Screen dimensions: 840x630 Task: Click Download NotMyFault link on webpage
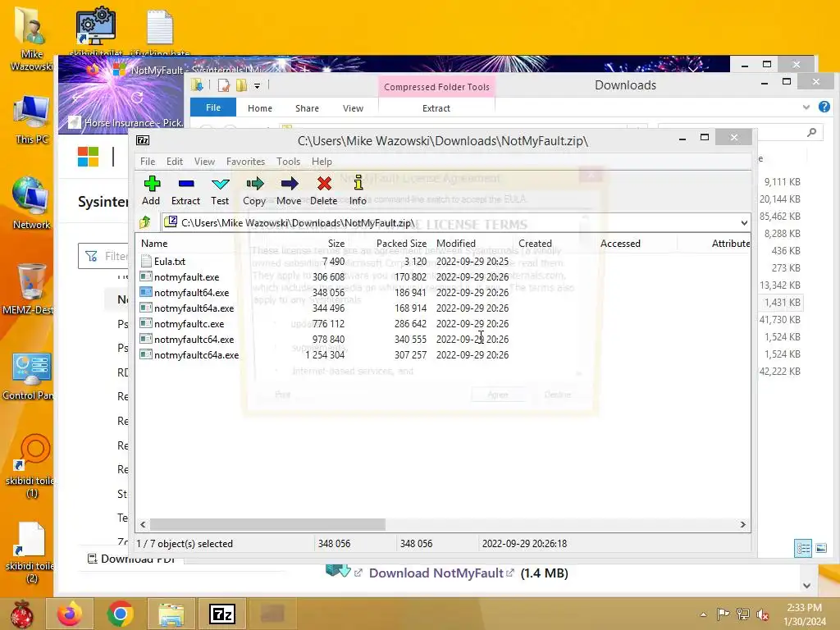click(x=436, y=573)
